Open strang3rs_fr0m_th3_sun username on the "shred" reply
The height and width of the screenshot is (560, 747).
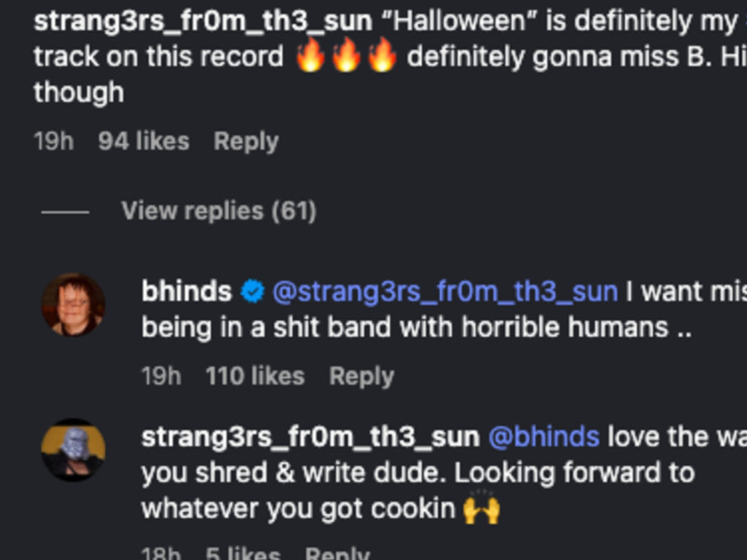[310, 436]
